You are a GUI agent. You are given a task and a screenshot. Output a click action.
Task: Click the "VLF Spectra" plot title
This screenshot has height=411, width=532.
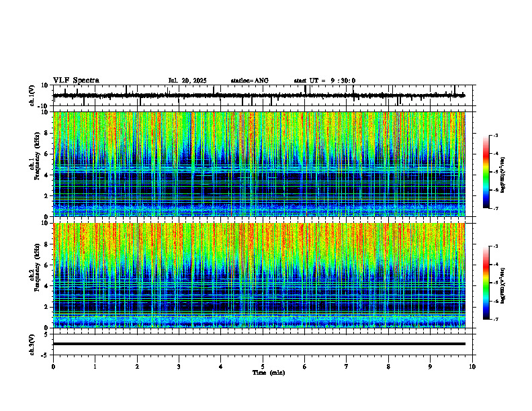click(x=76, y=81)
